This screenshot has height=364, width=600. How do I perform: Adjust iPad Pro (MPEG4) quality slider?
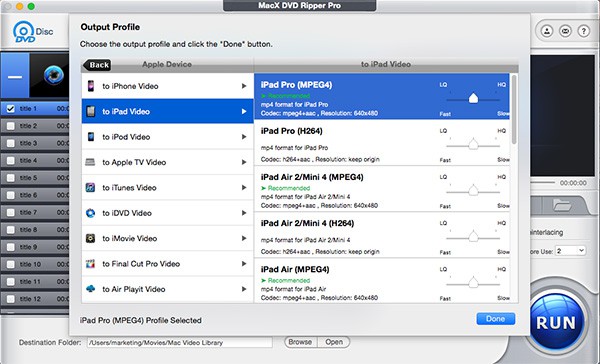tap(473, 99)
